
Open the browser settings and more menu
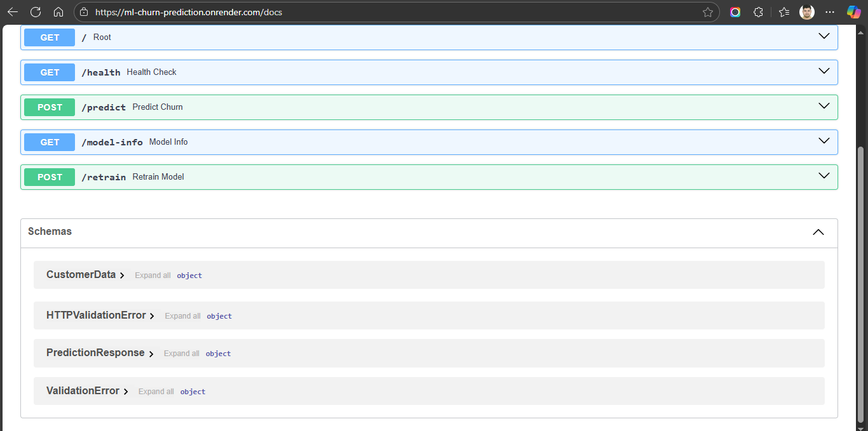830,12
